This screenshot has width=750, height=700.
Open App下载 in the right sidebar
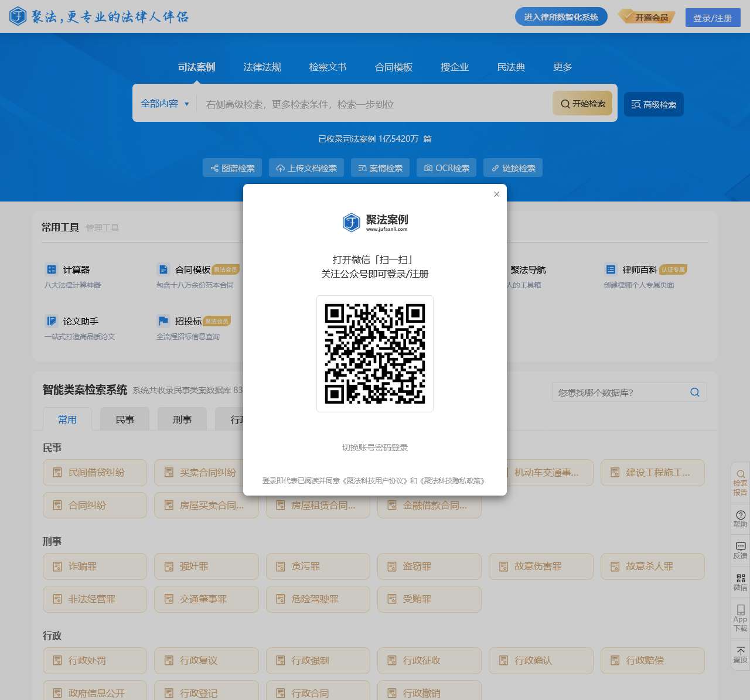pos(740,618)
